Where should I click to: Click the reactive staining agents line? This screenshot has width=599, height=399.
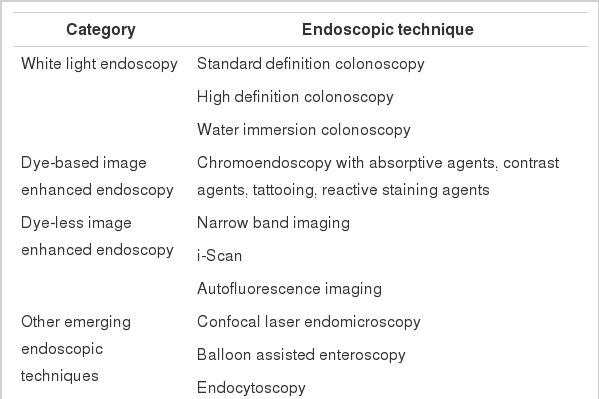(x=406, y=190)
